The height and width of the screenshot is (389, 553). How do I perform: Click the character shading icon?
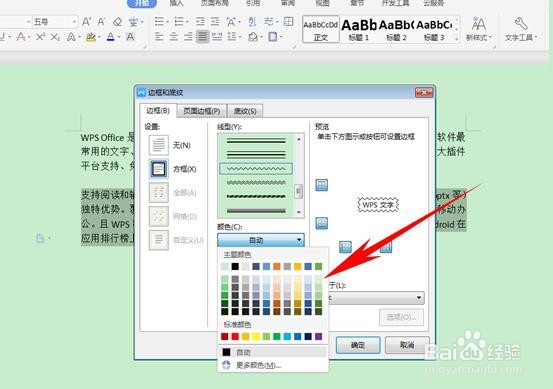click(130, 36)
